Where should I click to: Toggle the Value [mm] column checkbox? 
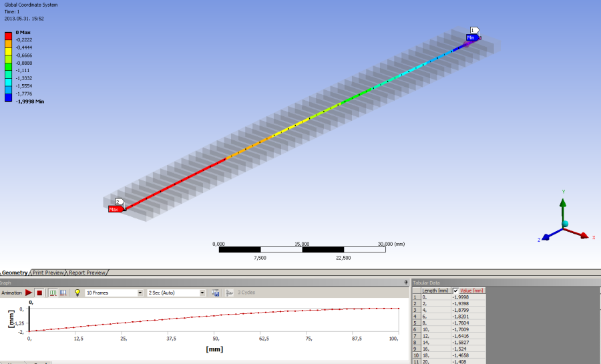pos(455,291)
